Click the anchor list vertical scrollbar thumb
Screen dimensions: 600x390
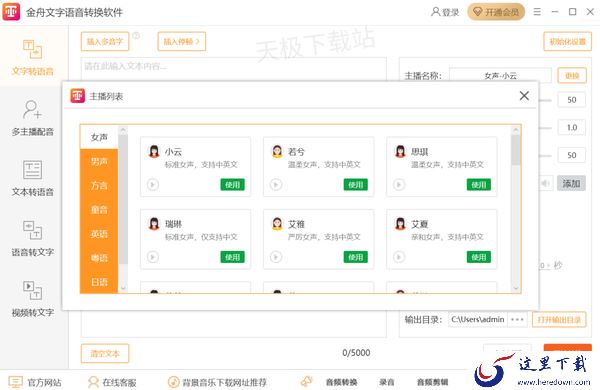(516, 150)
